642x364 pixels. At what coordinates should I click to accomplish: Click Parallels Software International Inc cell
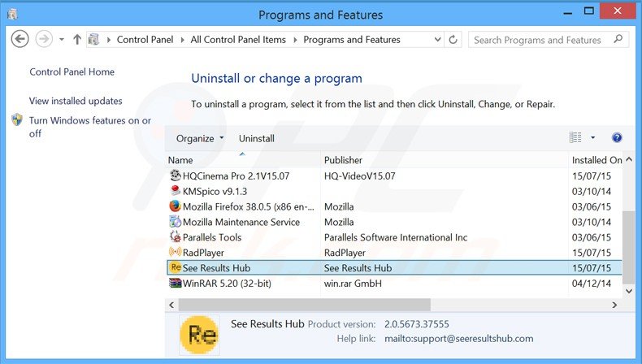pos(396,237)
